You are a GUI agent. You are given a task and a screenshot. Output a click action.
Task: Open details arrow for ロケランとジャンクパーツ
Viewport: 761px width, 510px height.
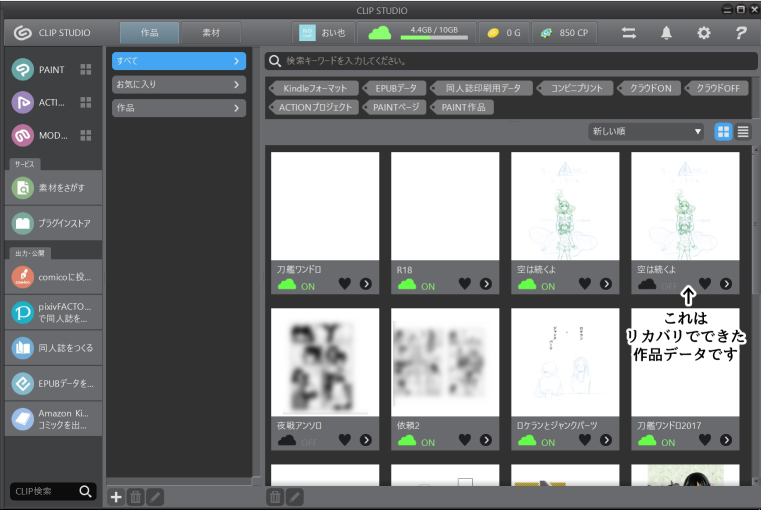[606, 440]
